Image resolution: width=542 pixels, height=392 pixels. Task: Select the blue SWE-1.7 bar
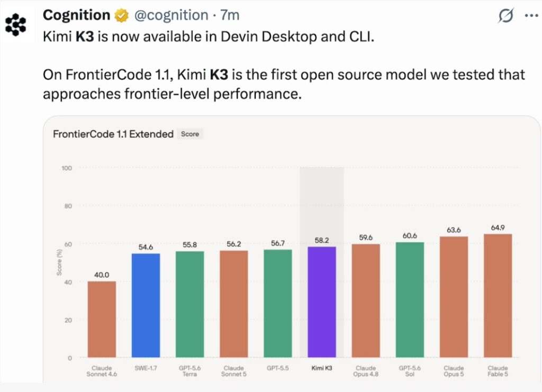click(x=146, y=305)
